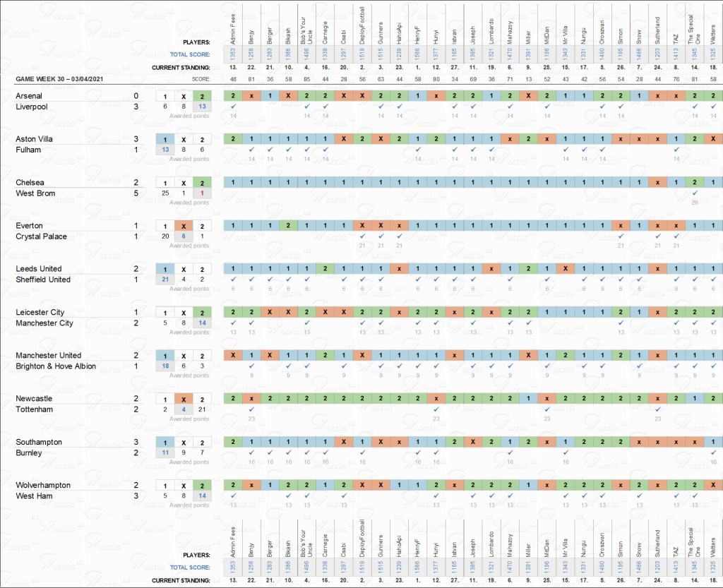Click vote count 25 under Chelsea outcome "1"
The image size is (723, 588).
pyautogui.click(x=165, y=193)
